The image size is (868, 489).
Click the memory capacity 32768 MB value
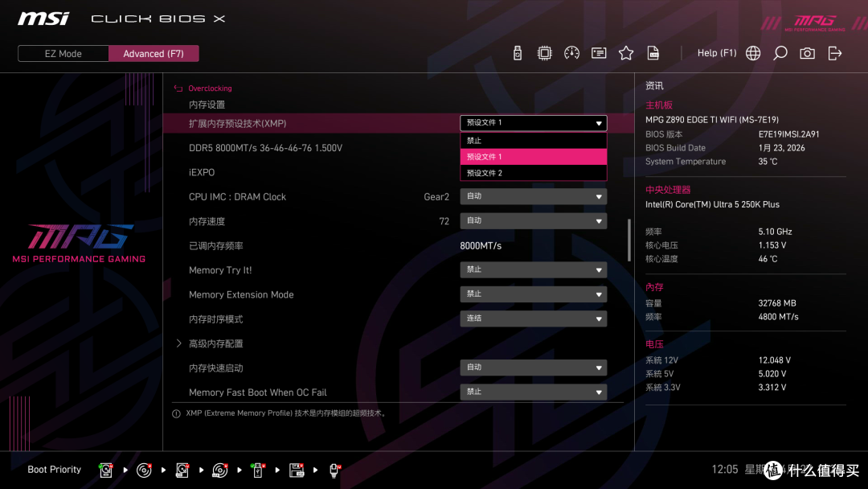777,303
